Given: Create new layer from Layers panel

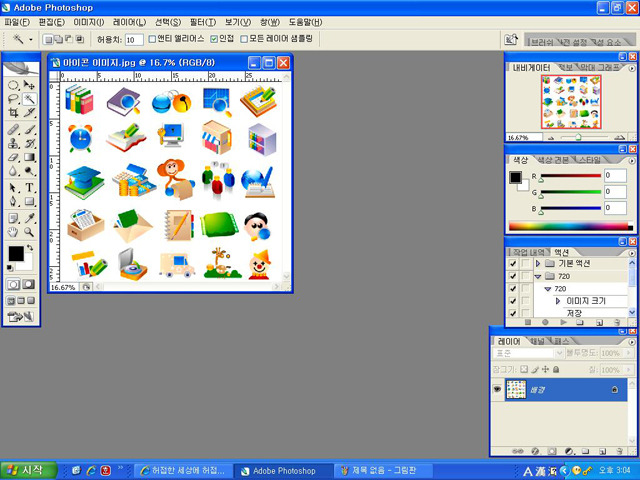Looking at the screenshot, I should point(602,451).
